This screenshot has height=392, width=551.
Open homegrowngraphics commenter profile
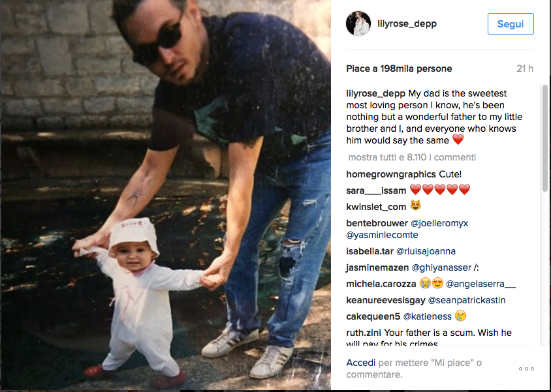pos(391,174)
